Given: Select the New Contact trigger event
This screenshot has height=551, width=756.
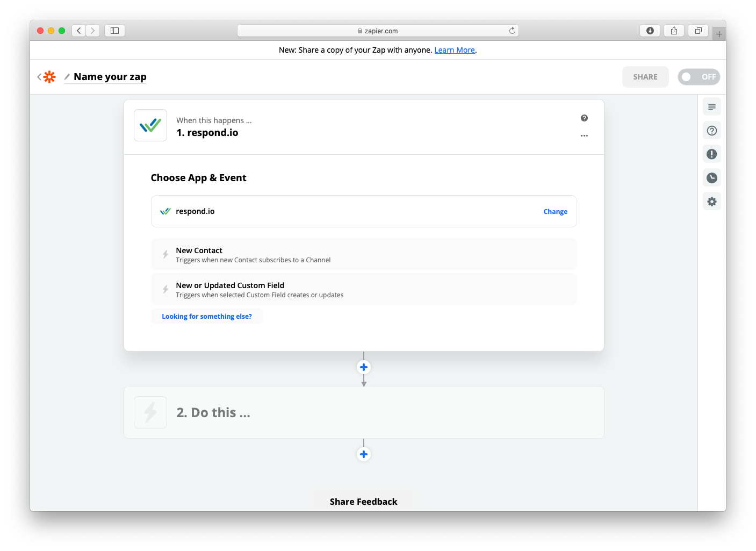Looking at the screenshot, I should [x=364, y=255].
